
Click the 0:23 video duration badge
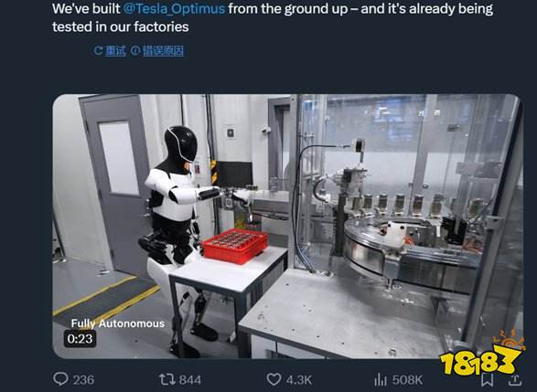click(80, 339)
